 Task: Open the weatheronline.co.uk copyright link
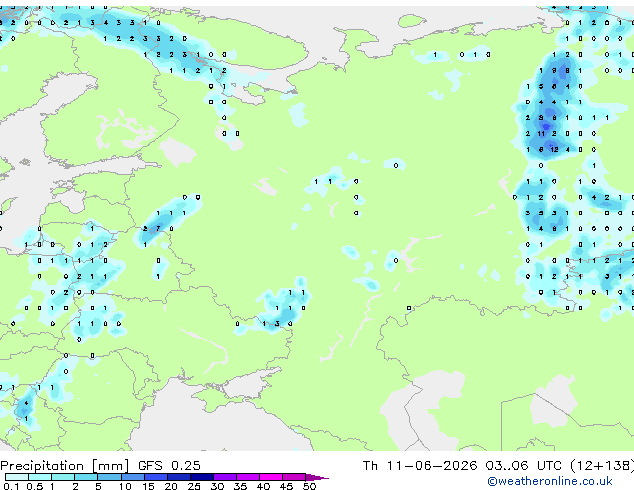tap(550, 481)
